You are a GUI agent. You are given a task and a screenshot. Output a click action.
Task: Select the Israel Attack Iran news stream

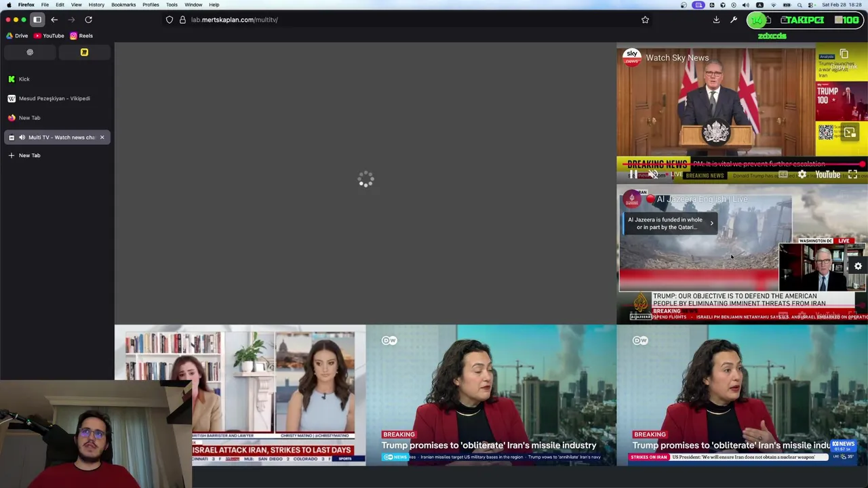click(x=240, y=395)
